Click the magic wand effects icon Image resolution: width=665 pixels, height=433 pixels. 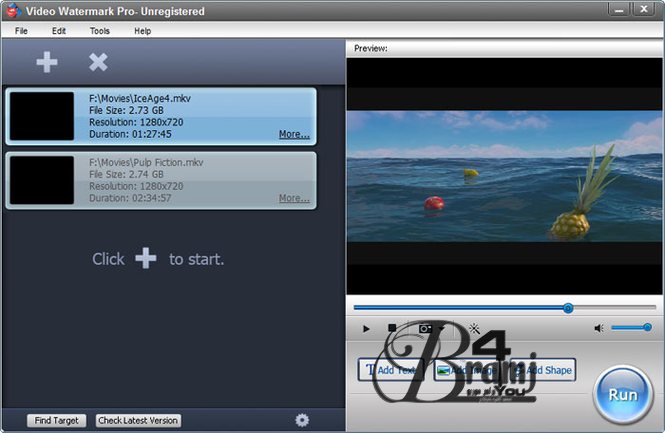pyautogui.click(x=474, y=328)
